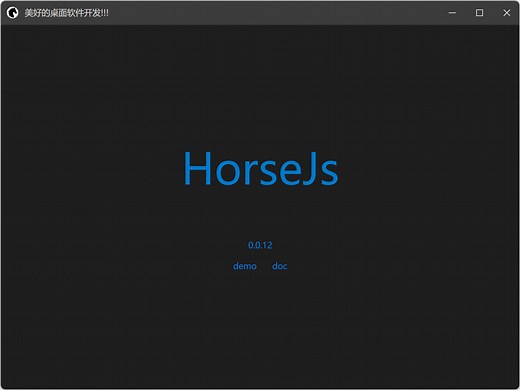
Task: Close the HorseJs window
Action: (x=506, y=13)
